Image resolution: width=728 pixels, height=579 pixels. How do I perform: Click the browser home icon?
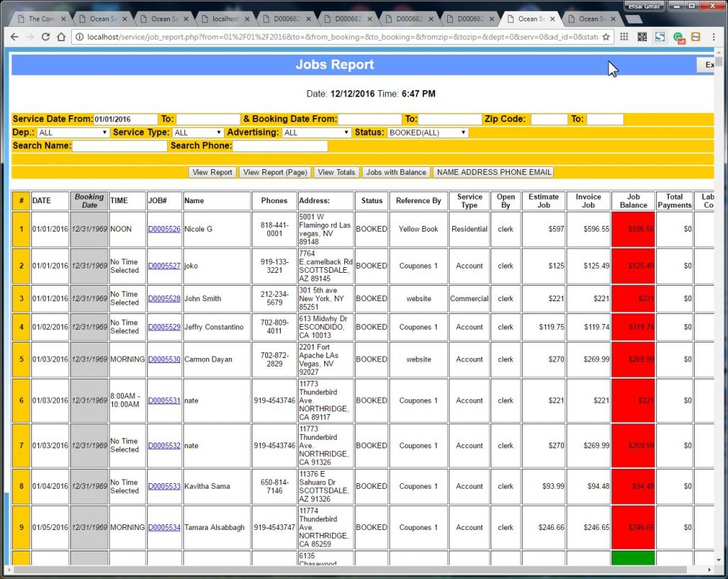click(62, 37)
